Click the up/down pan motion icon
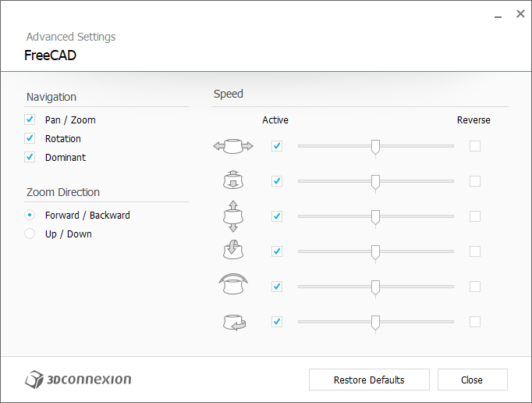The width and height of the screenshot is (532, 403). pos(233,216)
